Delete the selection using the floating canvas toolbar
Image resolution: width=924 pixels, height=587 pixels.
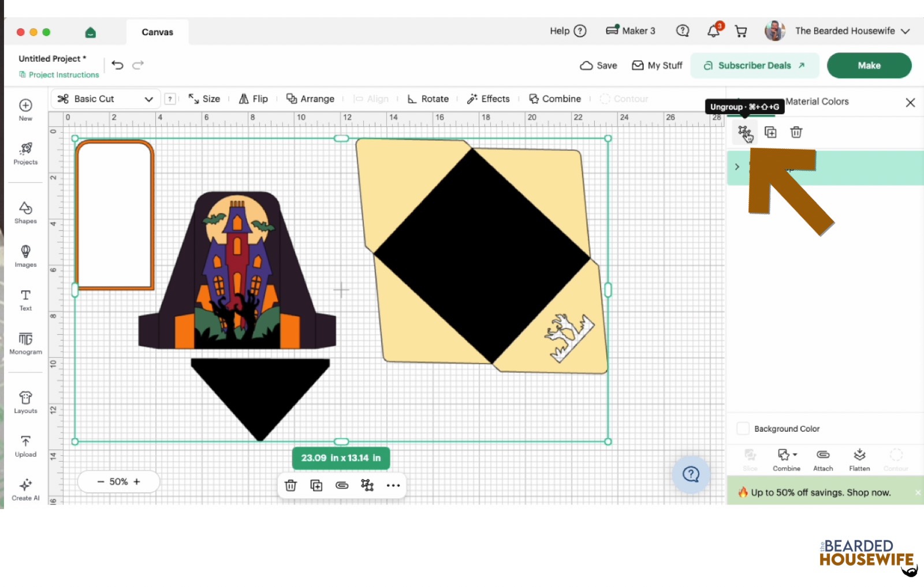tap(290, 485)
